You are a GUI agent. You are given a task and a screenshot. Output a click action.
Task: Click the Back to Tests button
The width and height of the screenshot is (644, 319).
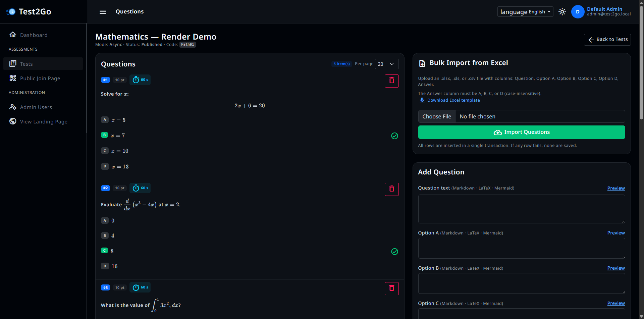pyautogui.click(x=607, y=40)
